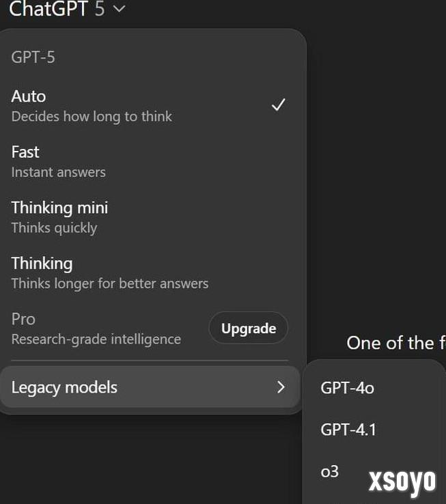This screenshot has width=446, height=504.
Task: Open the Legacy models submenu
Action: (65, 387)
